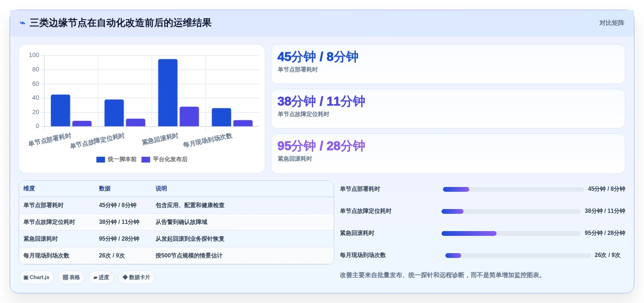This screenshot has height=303, width=644.
Task: Click table cell 95分钟 / 28分钟
Action: coord(119,239)
